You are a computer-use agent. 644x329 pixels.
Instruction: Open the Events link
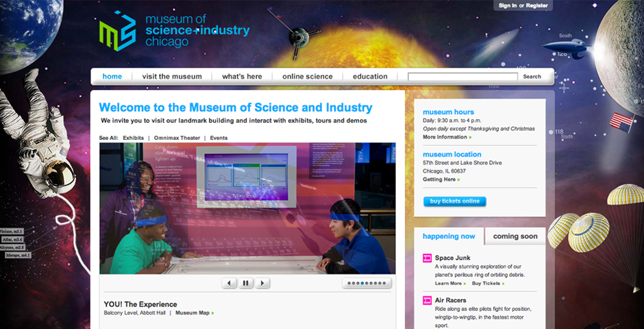click(x=219, y=138)
